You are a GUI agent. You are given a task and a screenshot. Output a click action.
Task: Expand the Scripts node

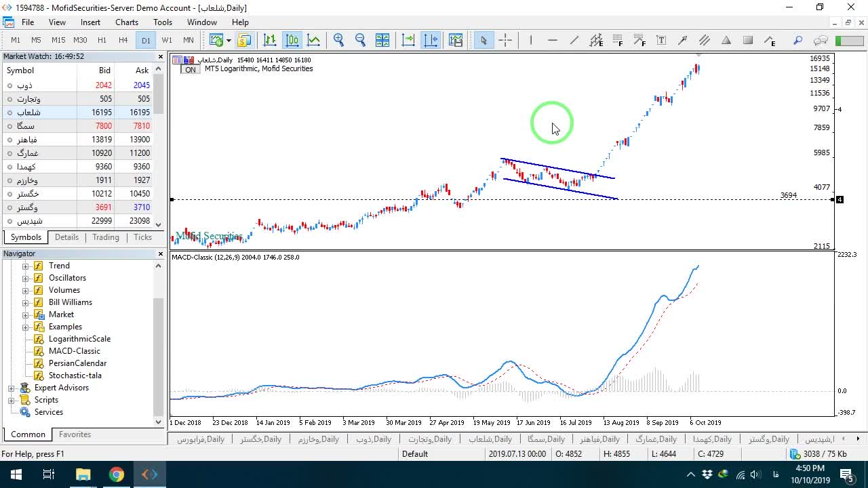coord(12,400)
